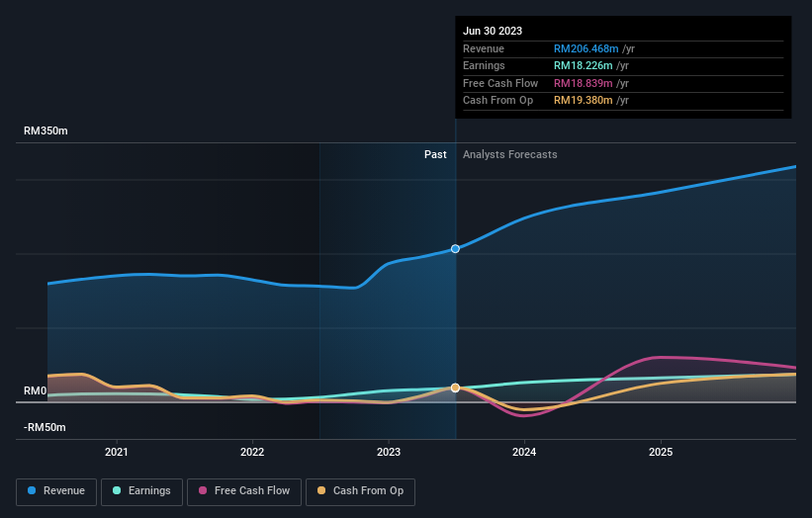
Task: Click the pink Free Cash Flow legend dot
Action: pos(203,490)
